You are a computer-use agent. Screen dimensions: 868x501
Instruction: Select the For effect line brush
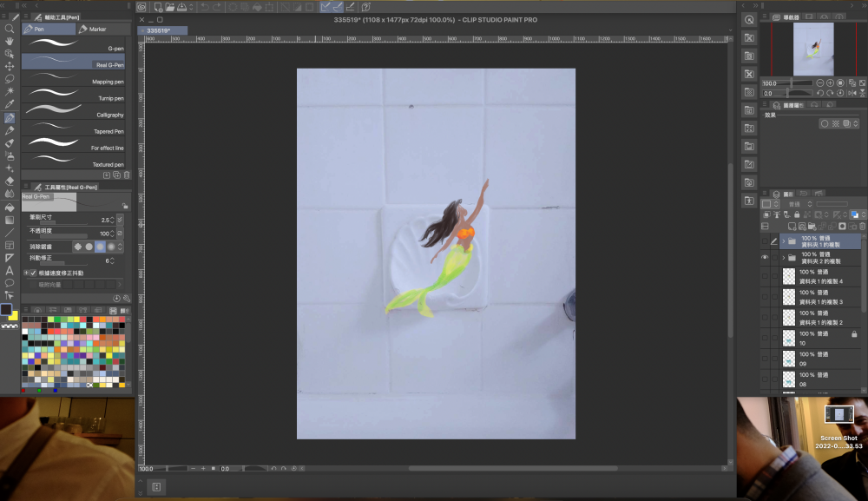73,145
